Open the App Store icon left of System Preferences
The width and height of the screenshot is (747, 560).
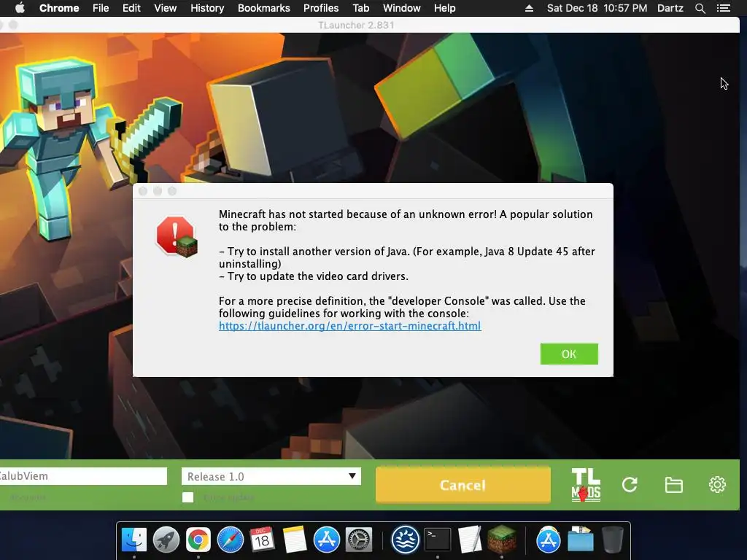326,540
